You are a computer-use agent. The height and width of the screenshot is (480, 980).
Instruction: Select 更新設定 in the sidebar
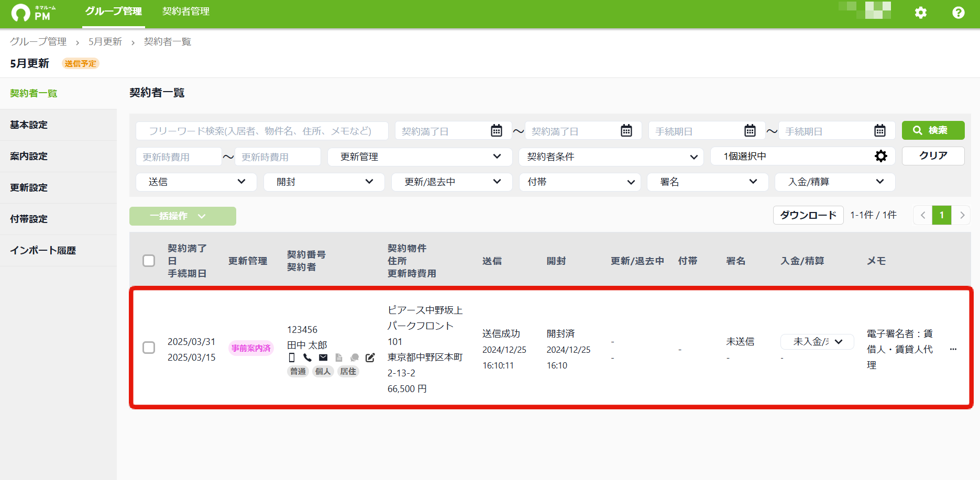click(x=58, y=187)
